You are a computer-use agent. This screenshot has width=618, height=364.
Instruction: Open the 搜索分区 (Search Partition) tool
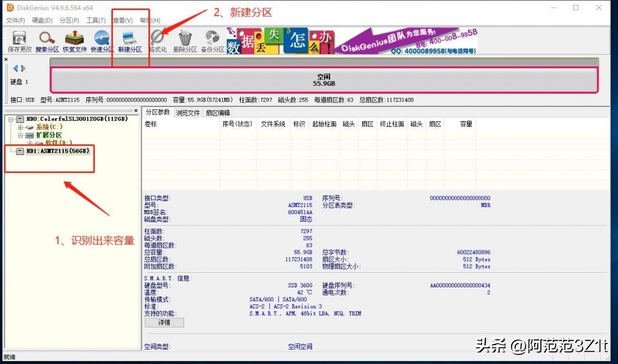(46, 40)
